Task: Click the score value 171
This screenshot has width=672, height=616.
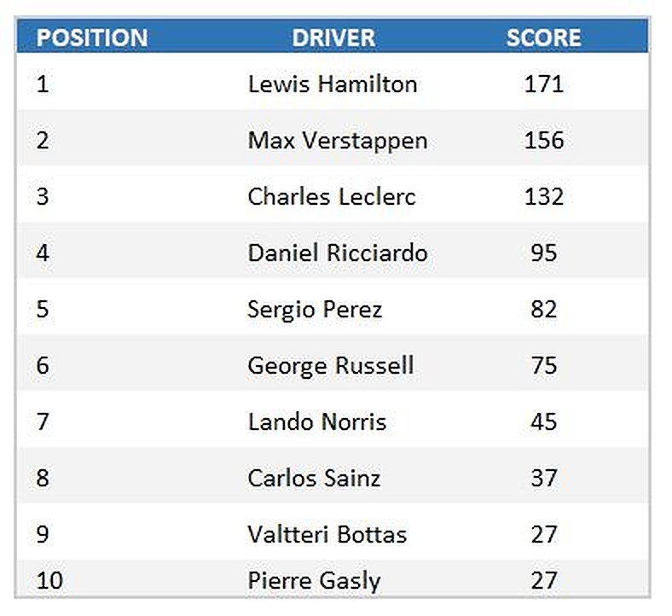Action: click(x=544, y=84)
